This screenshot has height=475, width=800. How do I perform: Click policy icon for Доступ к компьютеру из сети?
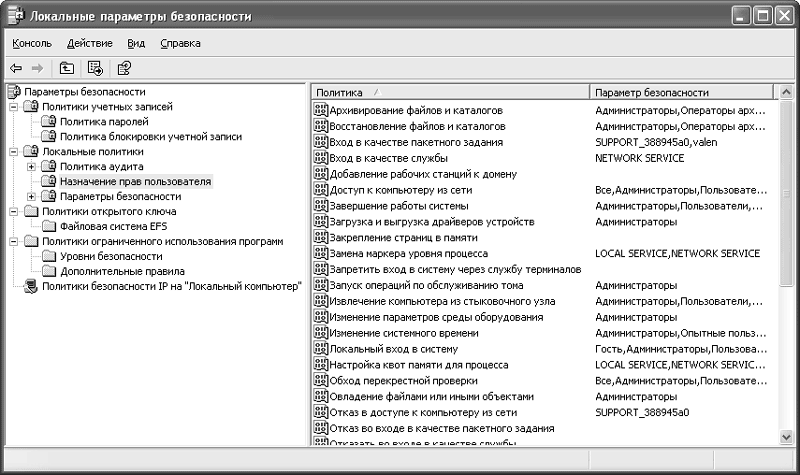pyautogui.click(x=320, y=189)
